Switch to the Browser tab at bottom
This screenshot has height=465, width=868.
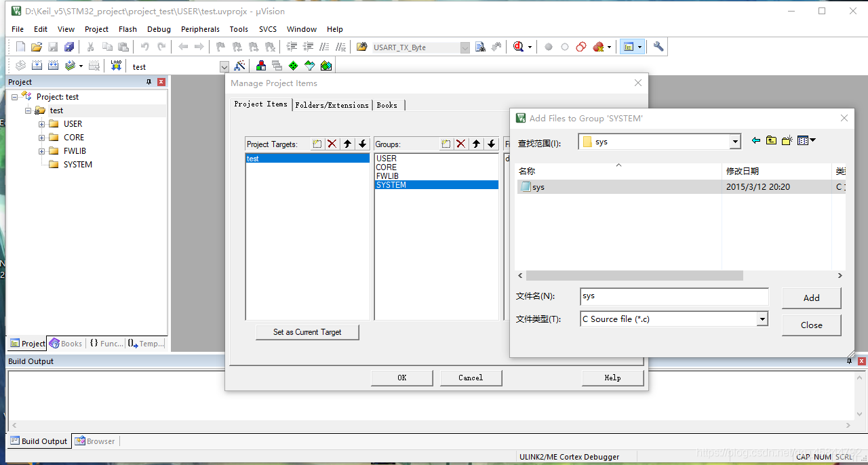click(x=95, y=441)
